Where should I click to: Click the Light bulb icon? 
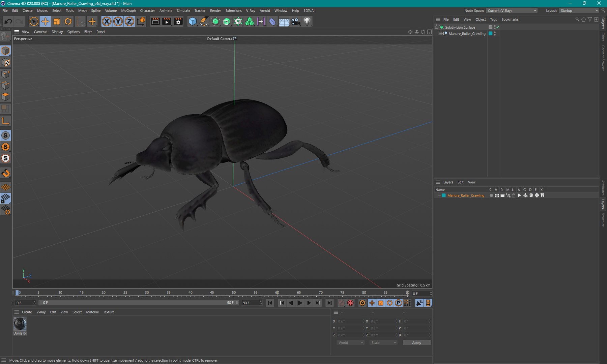(x=307, y=22)
